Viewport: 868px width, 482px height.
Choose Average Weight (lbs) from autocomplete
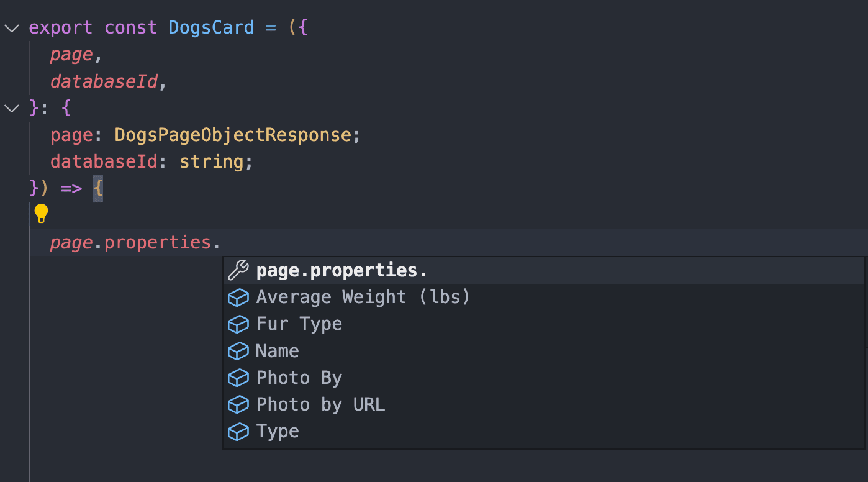(363, 298)
